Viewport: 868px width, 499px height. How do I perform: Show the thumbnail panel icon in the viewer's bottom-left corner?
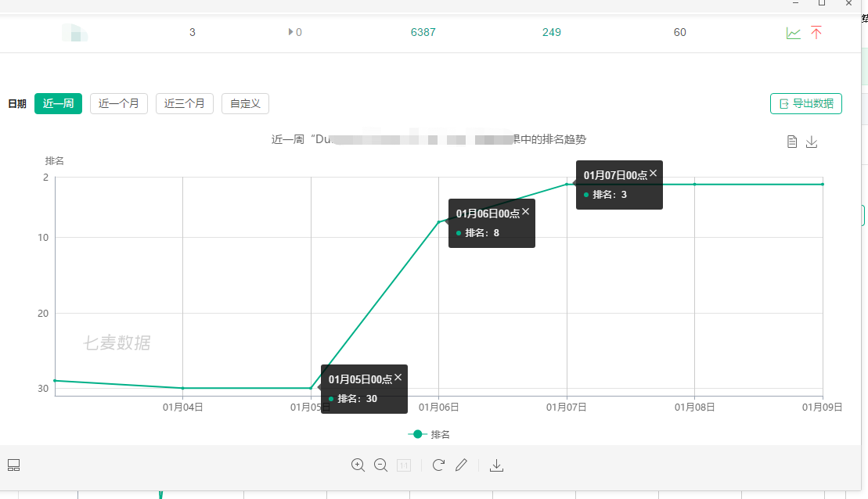pos(13,465)
